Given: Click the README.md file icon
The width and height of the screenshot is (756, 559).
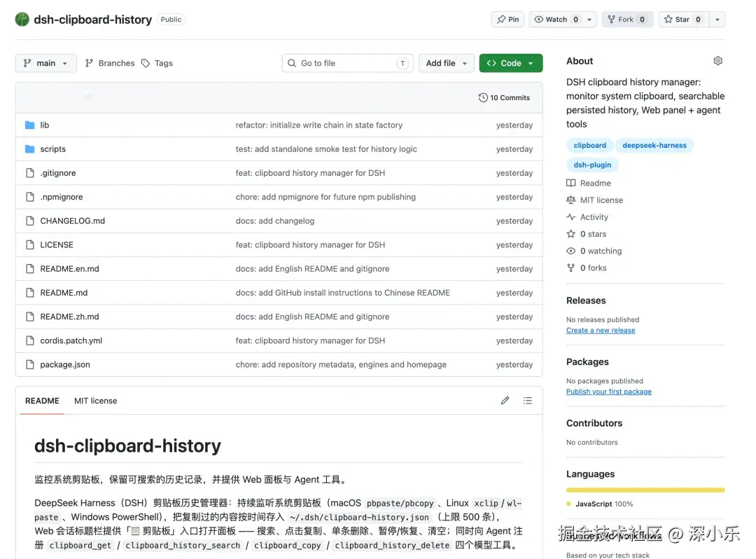Looking at the screenshot, I should 30,293.
